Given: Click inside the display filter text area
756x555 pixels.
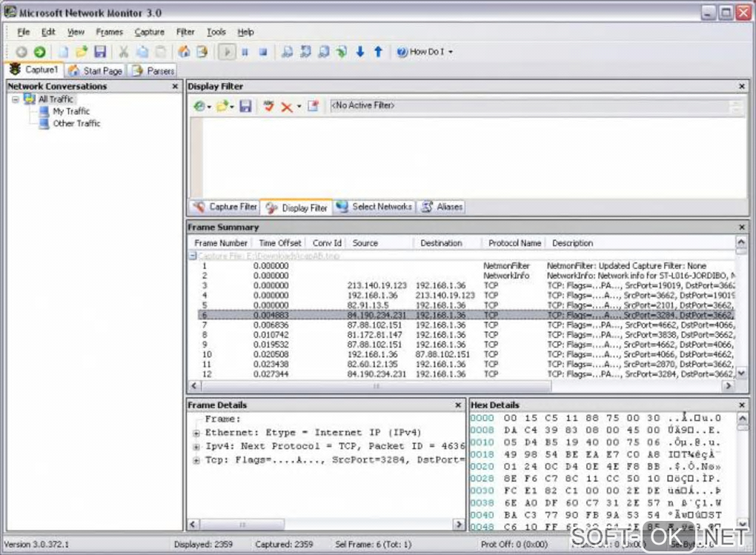Looking at the screenshot, I should (x=474, y=156).
